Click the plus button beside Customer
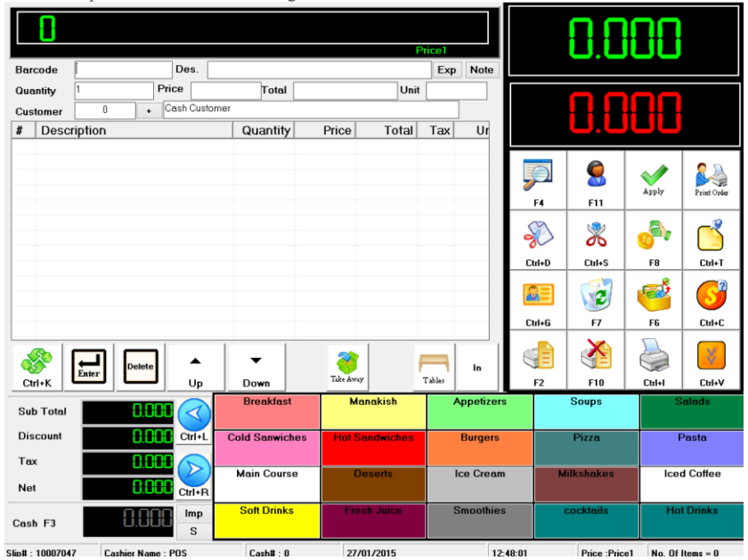This screenshot has height=560, width=748. 149,110
